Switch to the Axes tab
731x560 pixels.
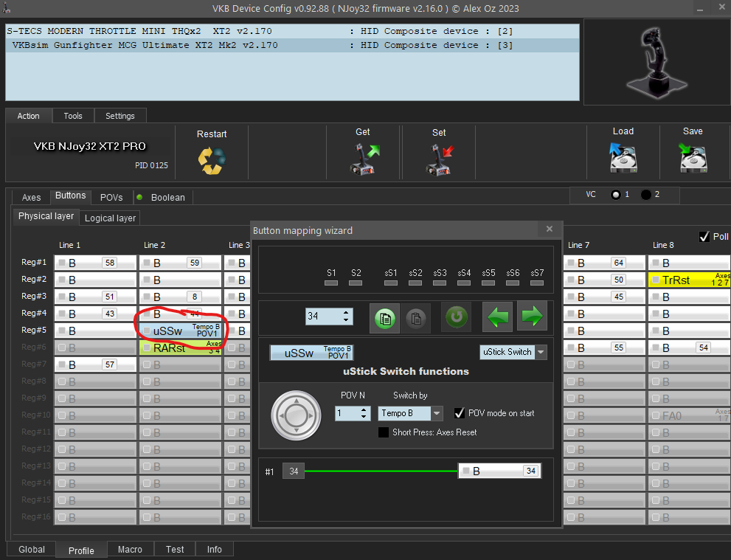(x=31, y=197)
